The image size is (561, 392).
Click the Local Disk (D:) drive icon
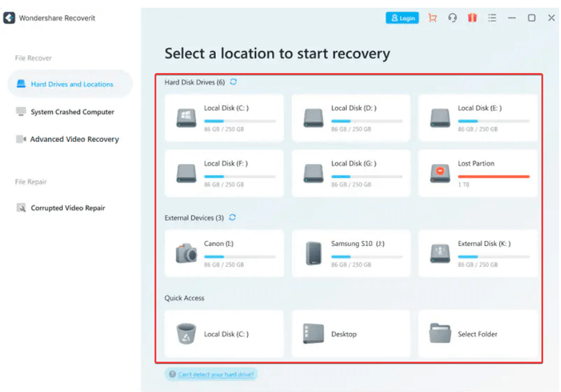313,118
